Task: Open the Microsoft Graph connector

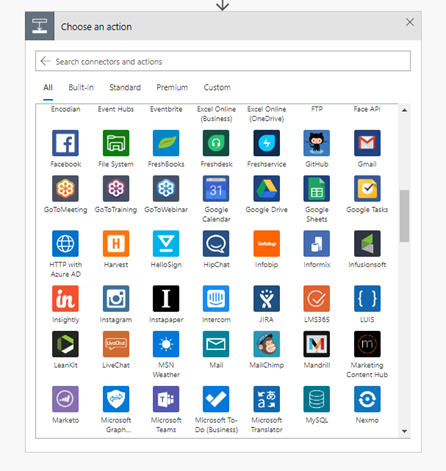Action: pos(116,399)
